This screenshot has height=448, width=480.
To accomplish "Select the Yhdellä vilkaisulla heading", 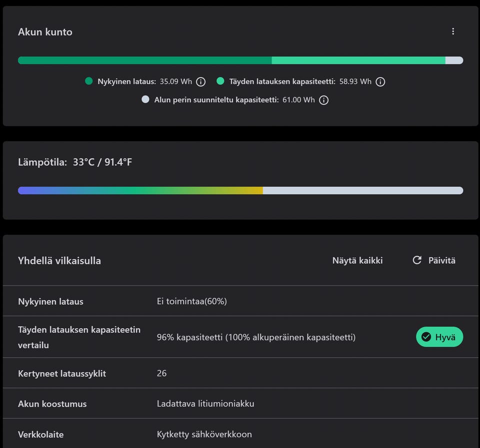I will click(59, 261).
